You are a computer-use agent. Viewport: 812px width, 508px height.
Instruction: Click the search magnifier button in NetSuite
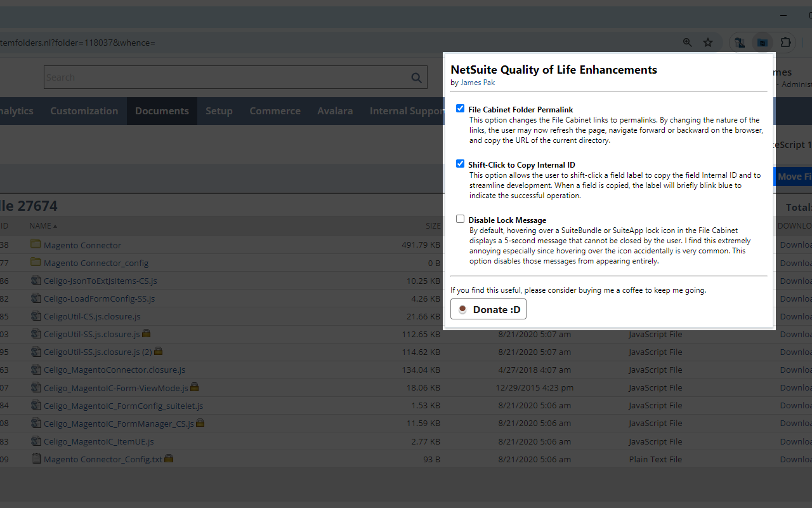pos(416,77)
